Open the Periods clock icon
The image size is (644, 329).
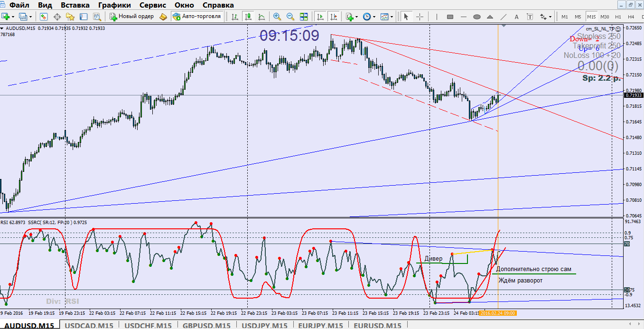[x=367, y=17]
